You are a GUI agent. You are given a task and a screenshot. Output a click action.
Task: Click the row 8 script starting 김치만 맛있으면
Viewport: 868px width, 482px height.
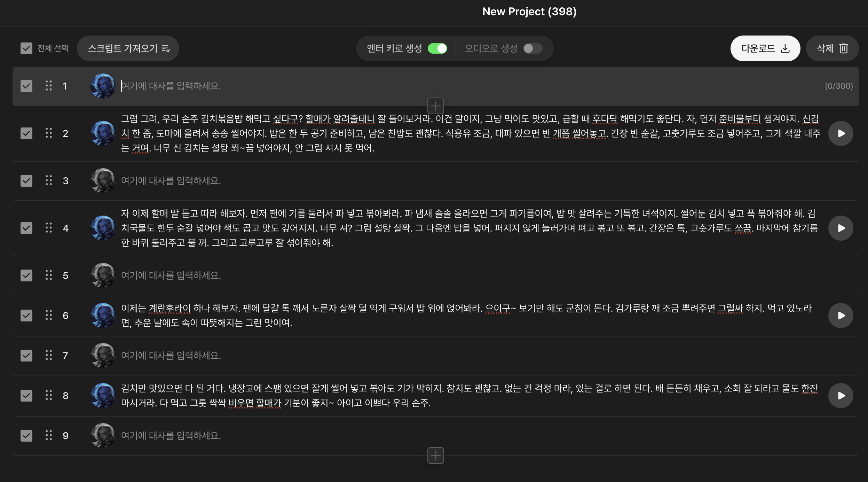469,396
